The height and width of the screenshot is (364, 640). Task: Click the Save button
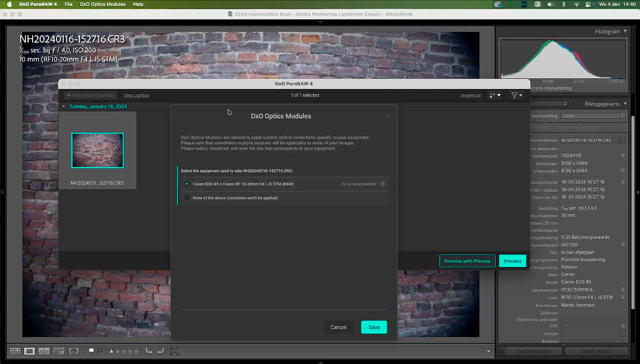(x=374, y=327)
